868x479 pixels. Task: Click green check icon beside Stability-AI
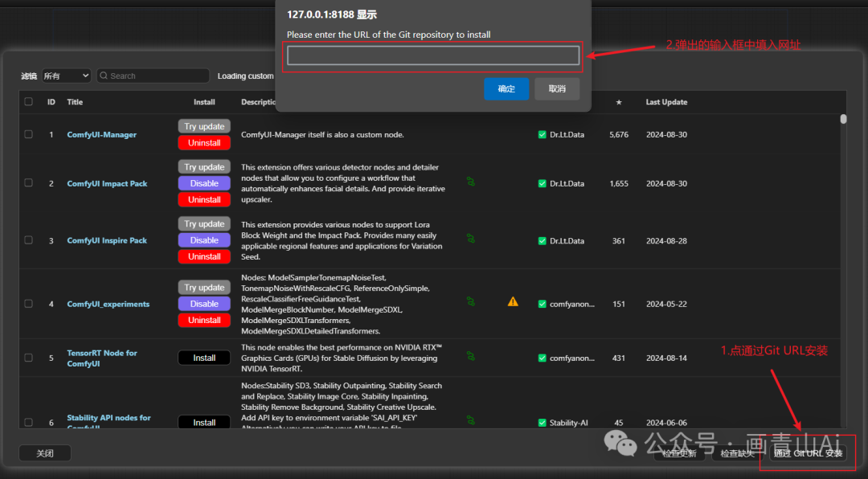point(542,423)
